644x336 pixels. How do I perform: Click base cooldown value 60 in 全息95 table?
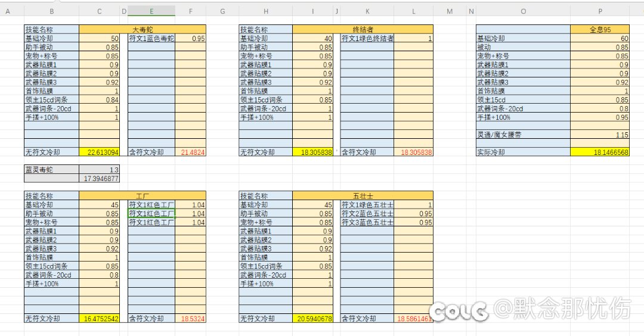(600, 39)
